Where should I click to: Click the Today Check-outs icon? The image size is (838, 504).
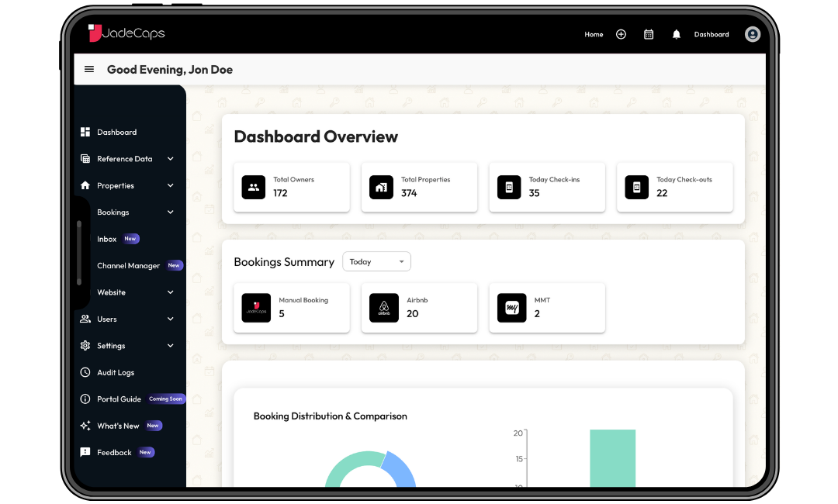636,188
